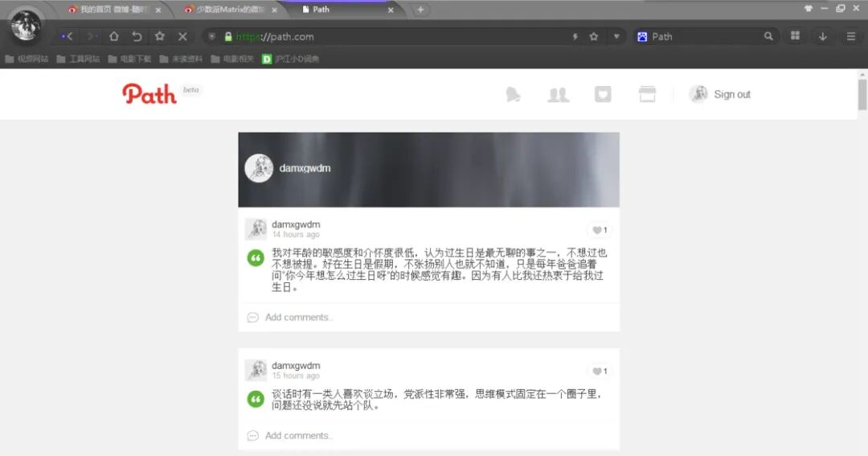868x456 pixels.
Task: Click the Path search box
Action: tap(706, 36)
